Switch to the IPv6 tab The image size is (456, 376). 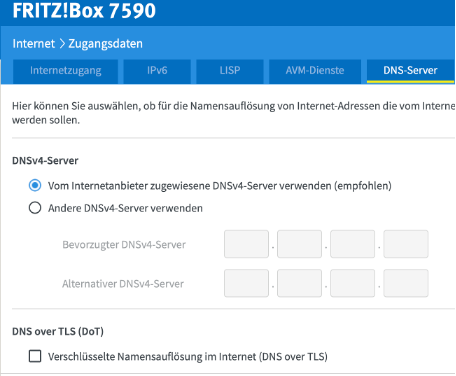tap(157, 71)
